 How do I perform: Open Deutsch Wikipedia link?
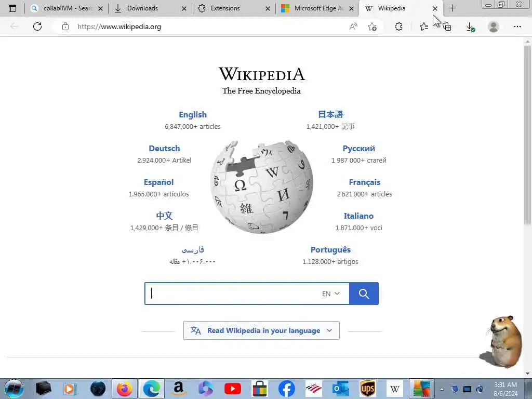[x=165, y=148]
